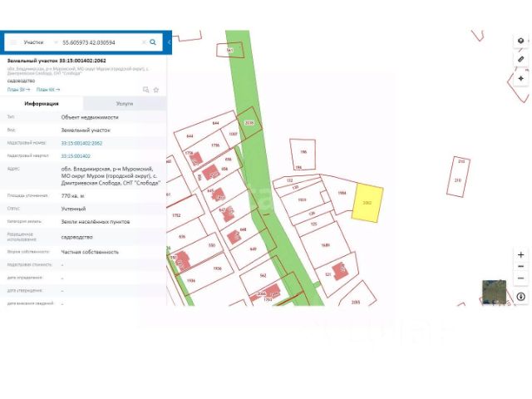Screen dimensions: 532x399
Task: Click the round info button at bottom right
Action: pyautogui.click(x=521, y=297)
